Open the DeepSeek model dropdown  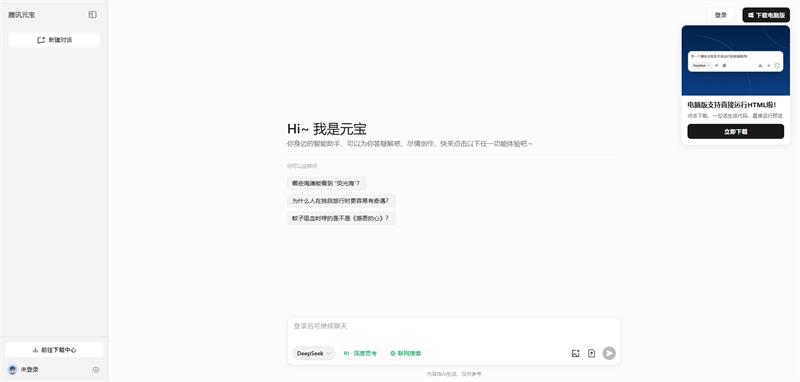pos(313,353)
